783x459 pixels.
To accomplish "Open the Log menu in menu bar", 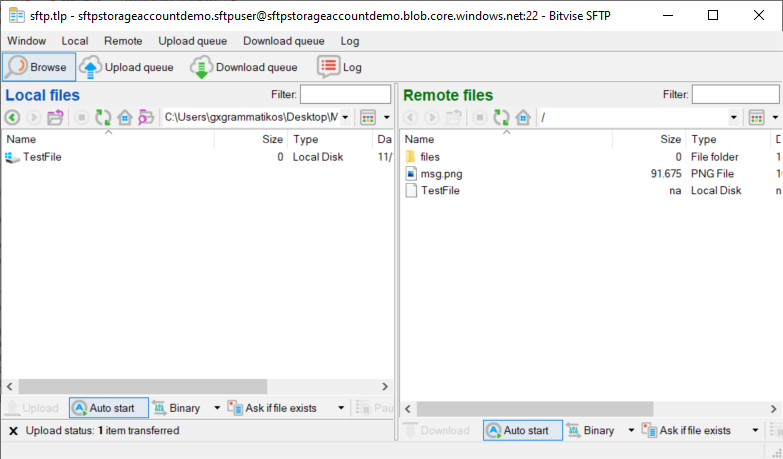I will tap(350, 41).
